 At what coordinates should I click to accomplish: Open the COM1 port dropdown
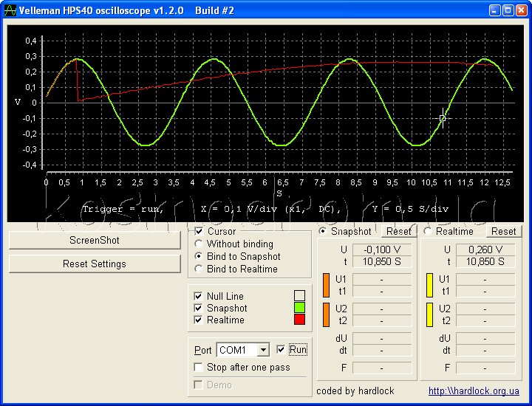pyautogui.click(x=263, y=350)
